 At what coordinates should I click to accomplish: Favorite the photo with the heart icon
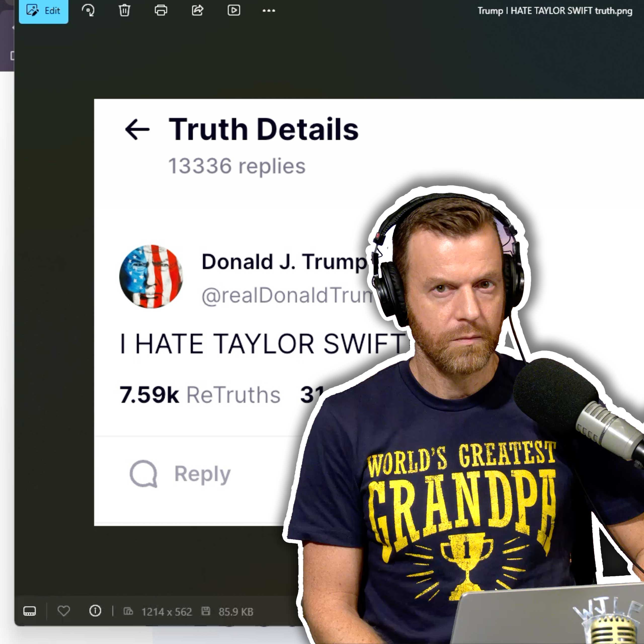[x=64, y=611]
